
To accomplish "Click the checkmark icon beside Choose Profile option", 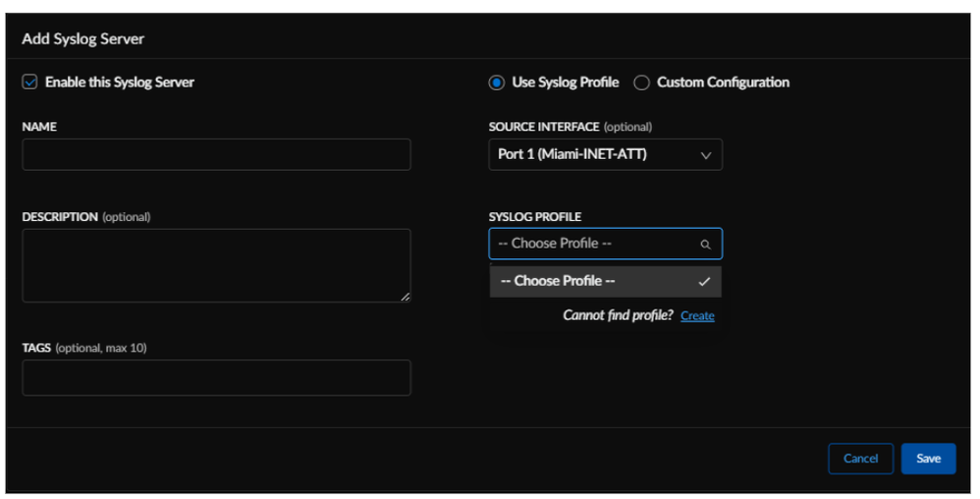I will tap(704, 282).
